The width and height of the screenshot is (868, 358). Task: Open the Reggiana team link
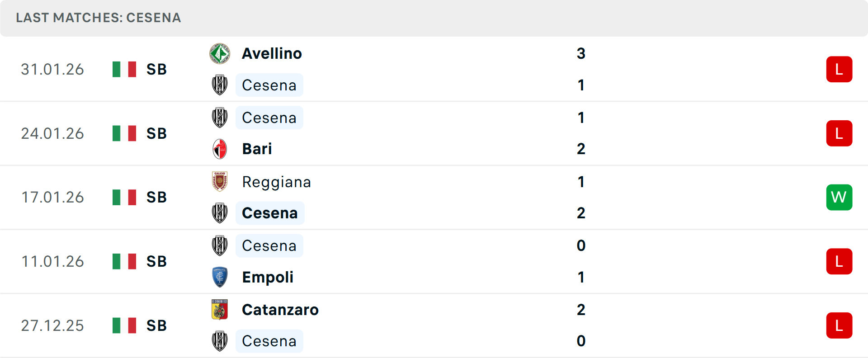coord(276,182)
